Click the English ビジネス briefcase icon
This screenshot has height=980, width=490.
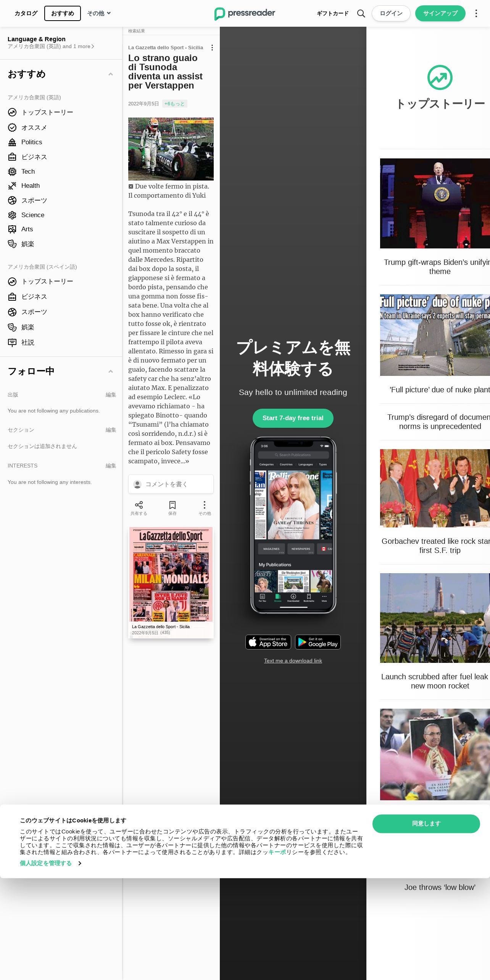[x=12, y=157]
